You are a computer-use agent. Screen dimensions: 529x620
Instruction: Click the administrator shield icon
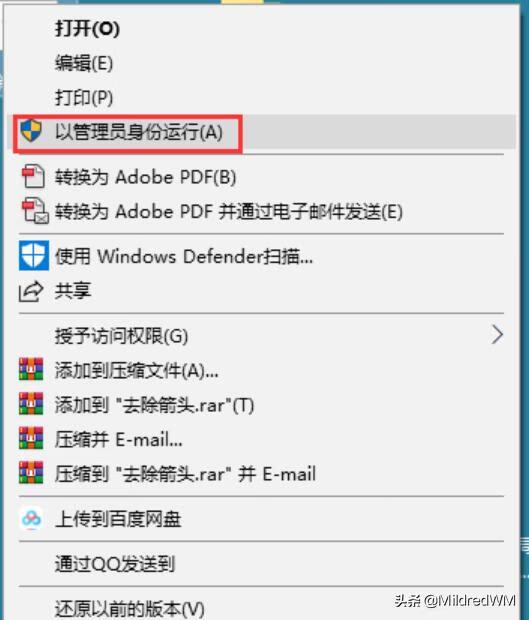(31, 131)
